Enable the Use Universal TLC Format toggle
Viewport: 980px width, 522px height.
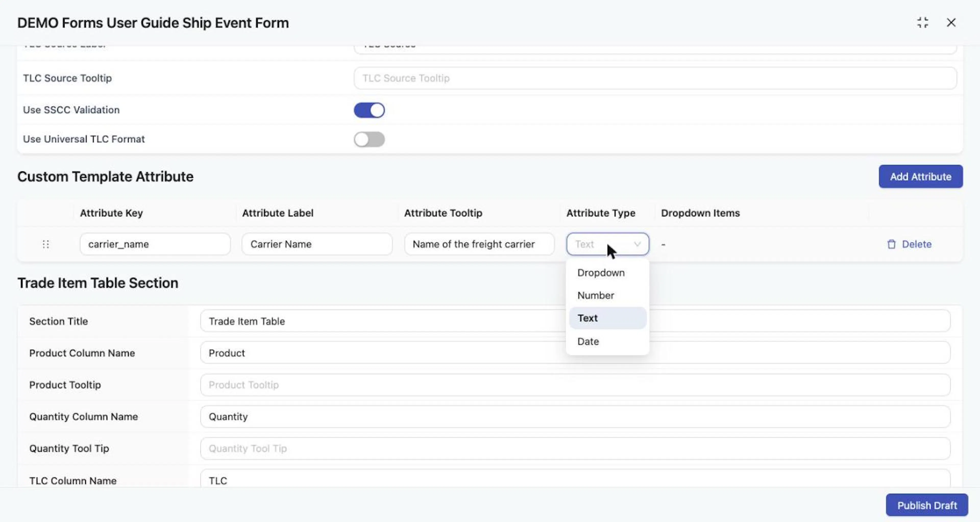pos(369,139)
